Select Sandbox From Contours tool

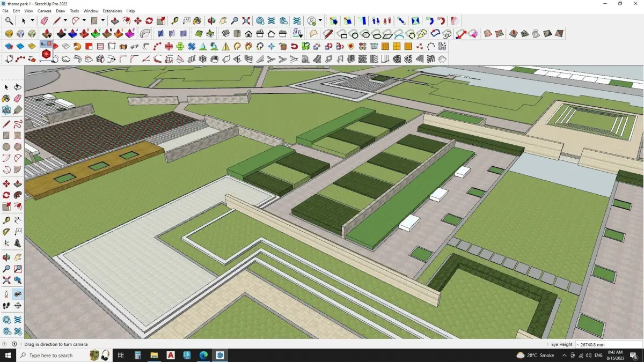coord(487,33)
